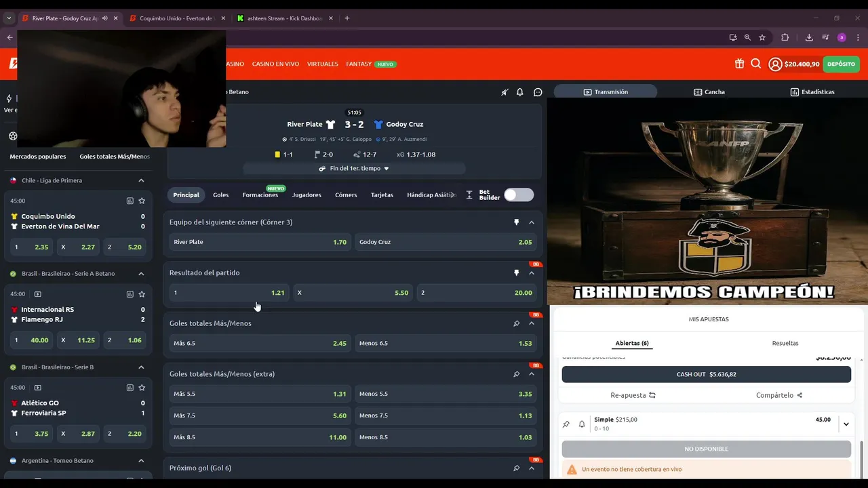The width and height of the screenshot is (868, 488).
Task: Collapse Resultado del partido section
Action: point(532,272)
